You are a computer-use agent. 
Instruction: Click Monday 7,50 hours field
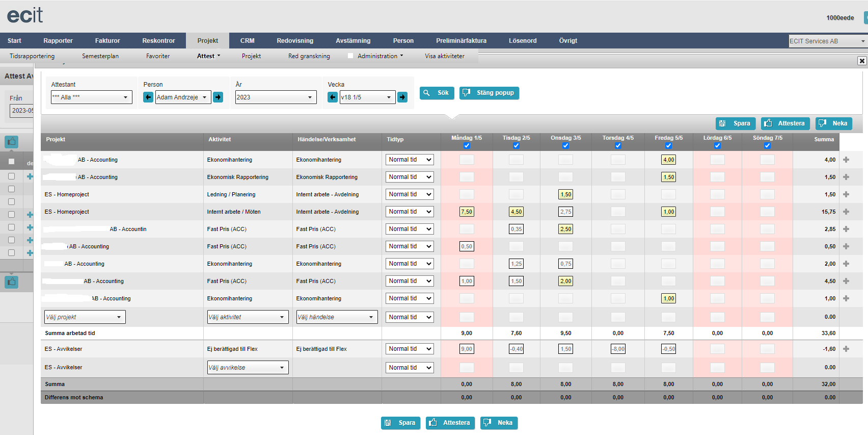coord(467,212)
